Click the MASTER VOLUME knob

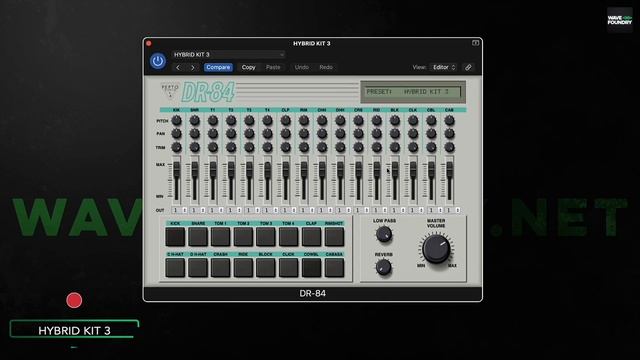point(436,248)
